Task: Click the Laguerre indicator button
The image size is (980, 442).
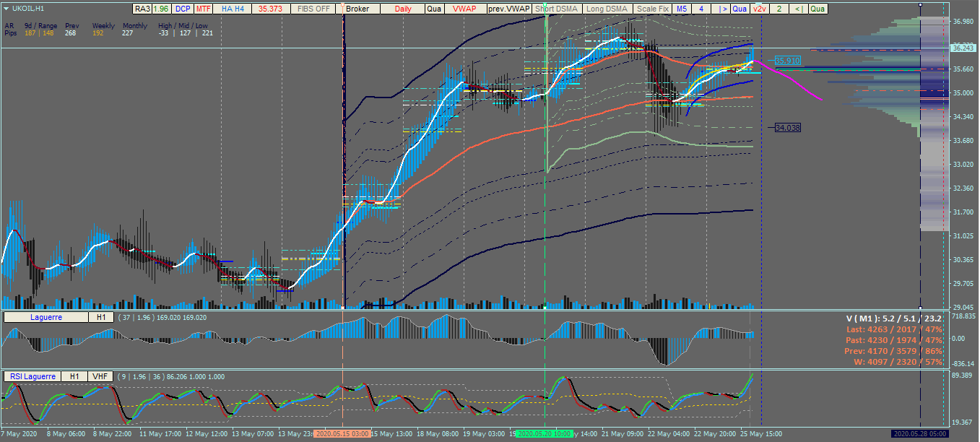Action: 46,317
